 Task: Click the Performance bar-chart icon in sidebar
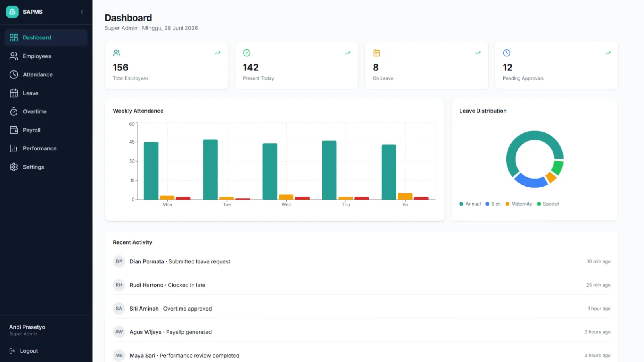pyautogui.click(x=14, y=148)
